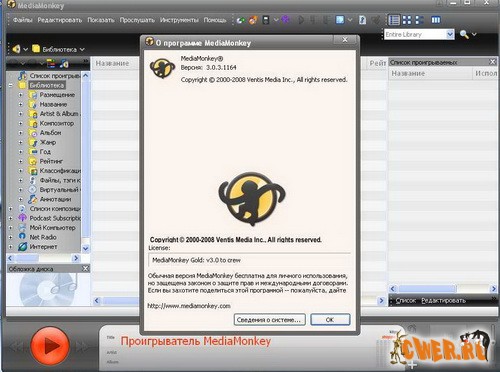
Task: Click the tree panel vertical scrollbar down arrow
Action: click(86, 248)
